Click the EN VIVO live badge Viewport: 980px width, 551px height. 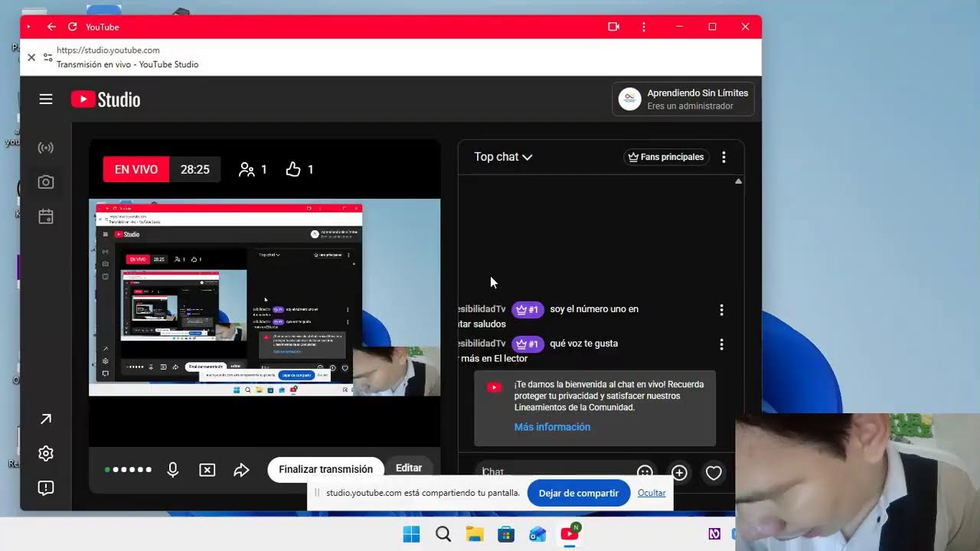point(136,169)
